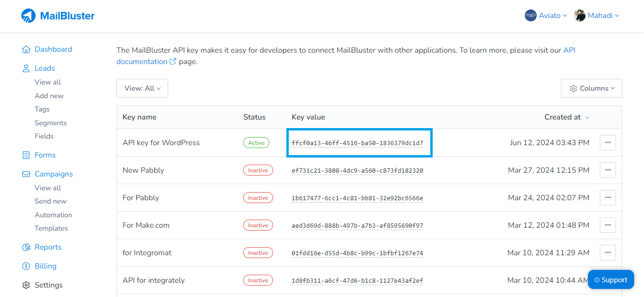Open the Forms section icon

26,155
